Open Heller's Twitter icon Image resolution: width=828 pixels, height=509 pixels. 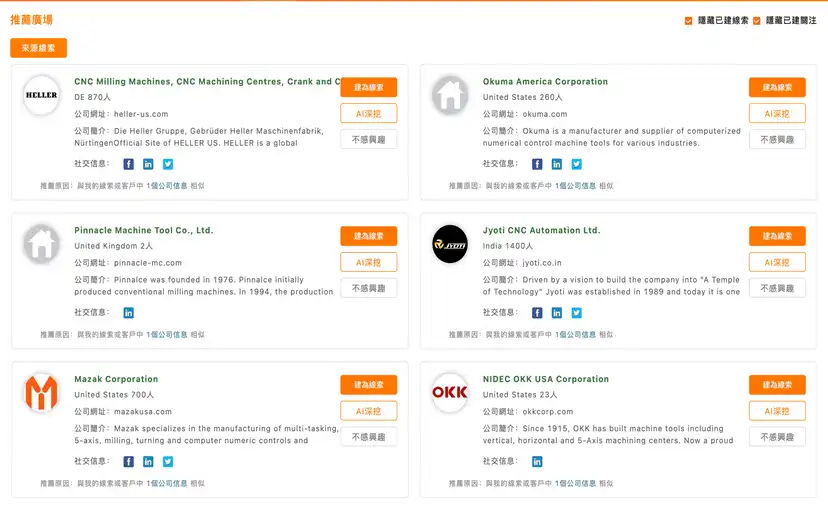168,164
